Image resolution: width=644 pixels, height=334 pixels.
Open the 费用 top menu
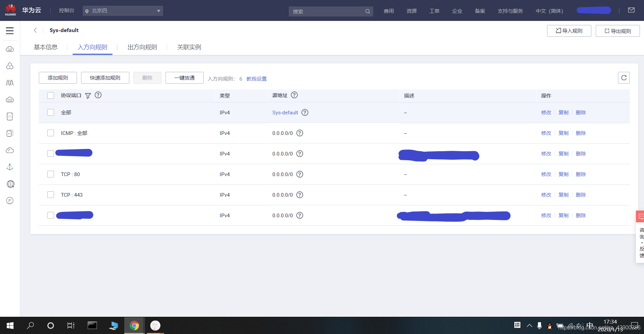389,11
